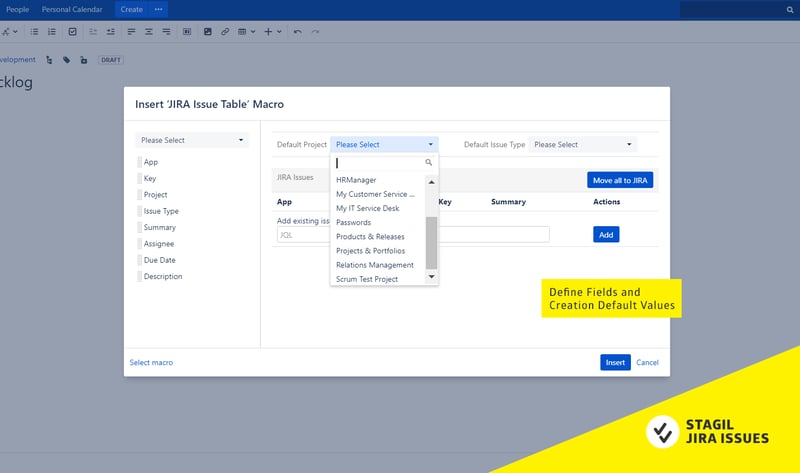
Task: Open the Create more options ellipsis
Action: point(158,10)
